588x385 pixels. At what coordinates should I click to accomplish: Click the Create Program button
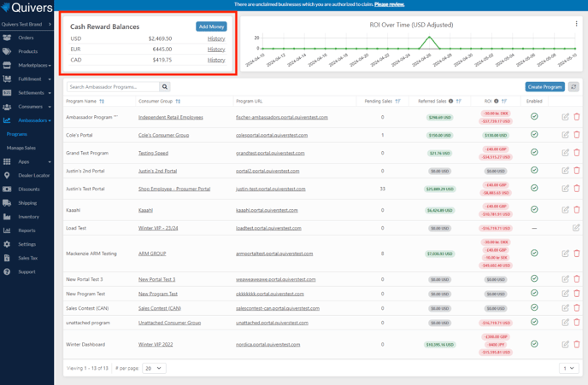tap(545, 87)
